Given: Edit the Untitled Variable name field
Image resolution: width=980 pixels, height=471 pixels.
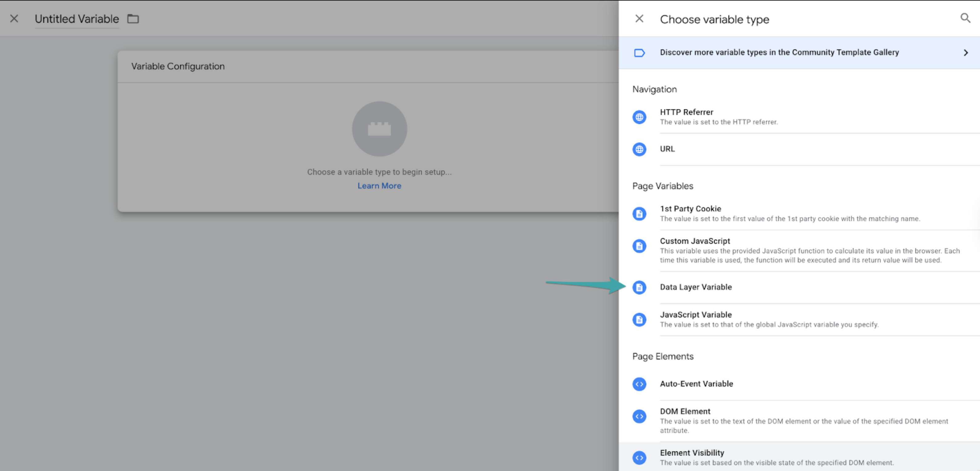Looking at the screenshot, I should 77,19.
